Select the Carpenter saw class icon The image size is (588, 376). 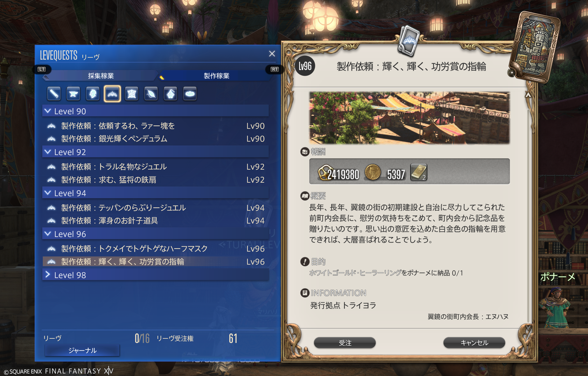[x=54, y=94]
